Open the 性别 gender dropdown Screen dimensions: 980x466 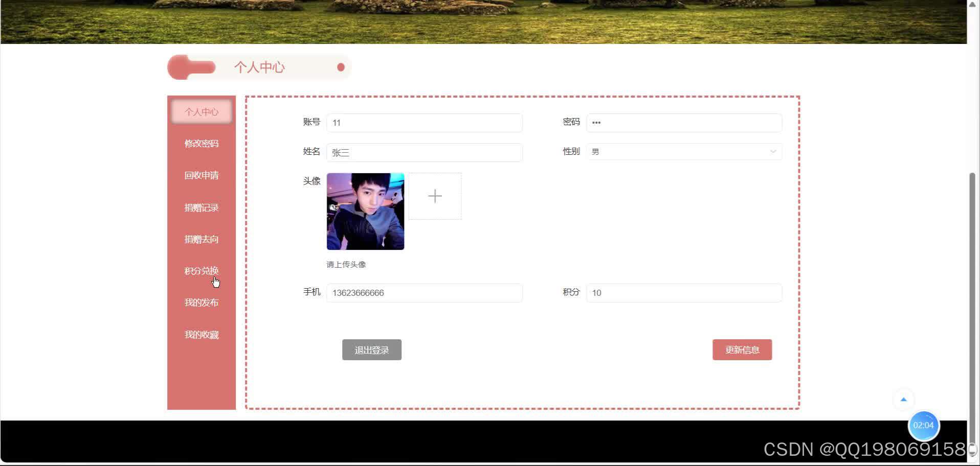[684, 152]
